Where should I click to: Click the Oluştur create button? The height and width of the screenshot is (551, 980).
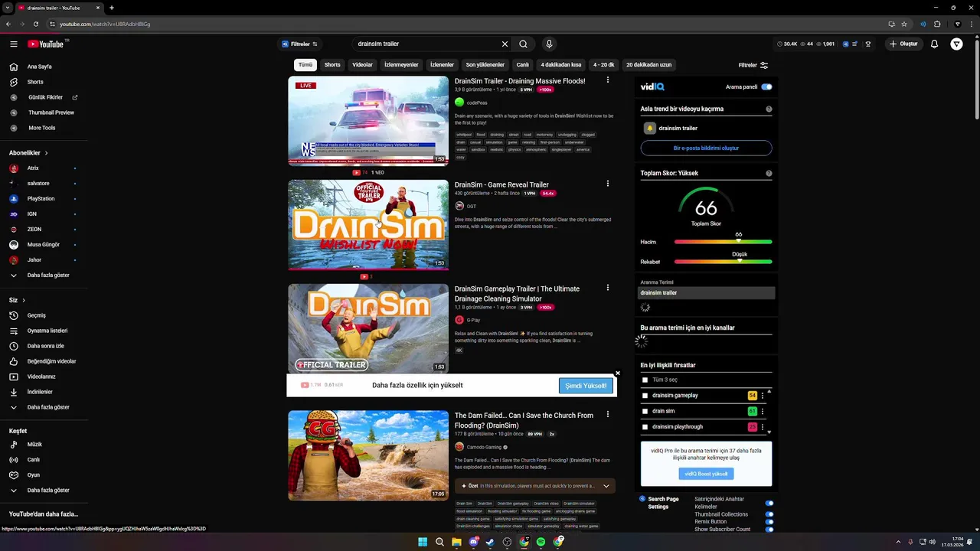[903, 44]
